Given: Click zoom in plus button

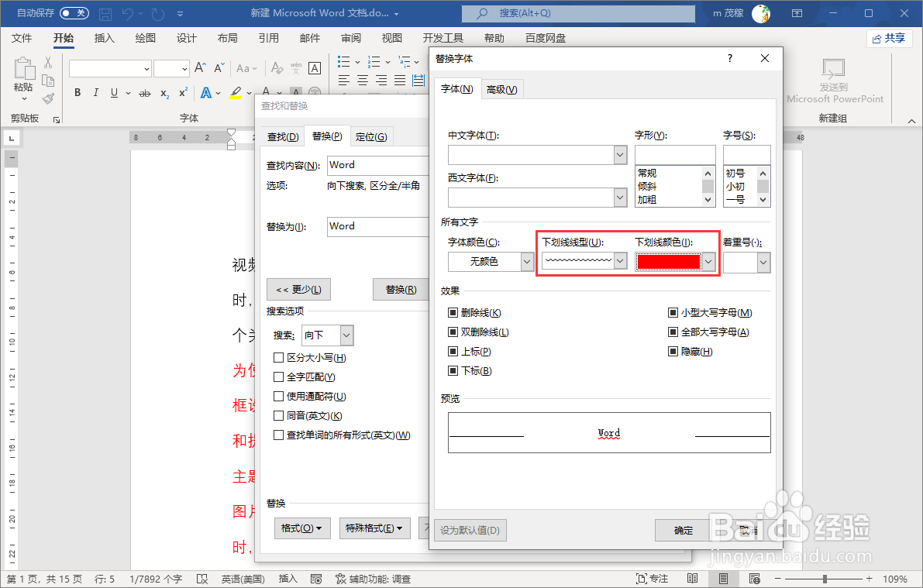Looking at the screenshot, I should point(870,579).
